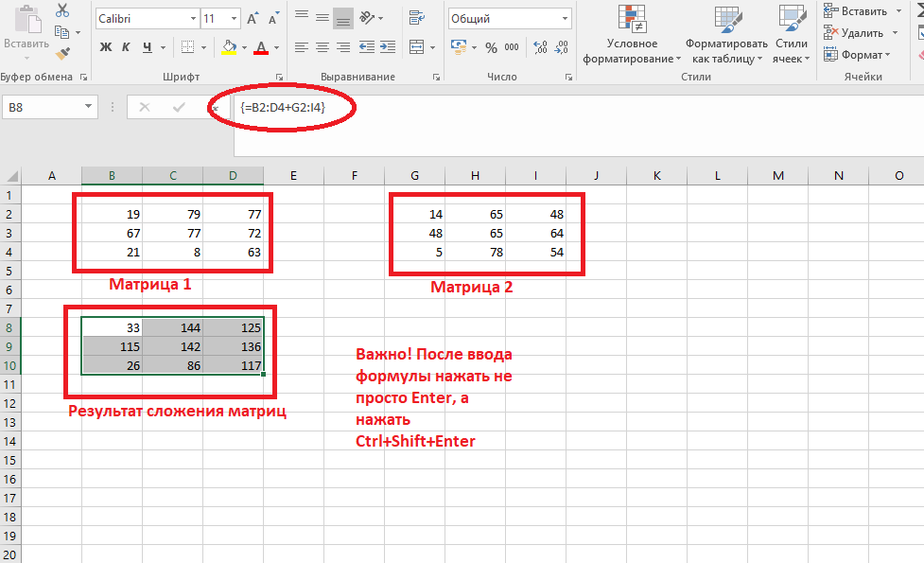Click the formula bar with {=B2:D4+G2:I4}
This screenshot has width=924, height=563.
[x=579, y=126]
